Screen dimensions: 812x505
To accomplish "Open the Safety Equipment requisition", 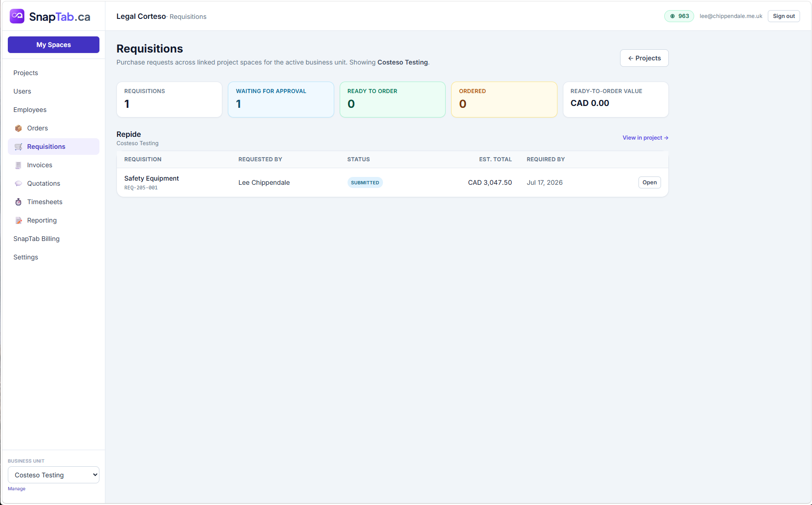I will 650,182.
